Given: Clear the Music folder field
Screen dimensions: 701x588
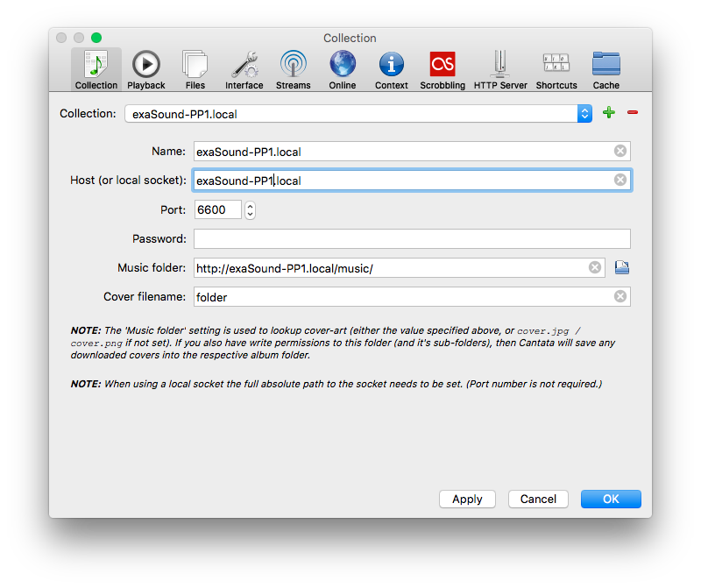Looking at the screenshot, I should click(x=595, y=267).
